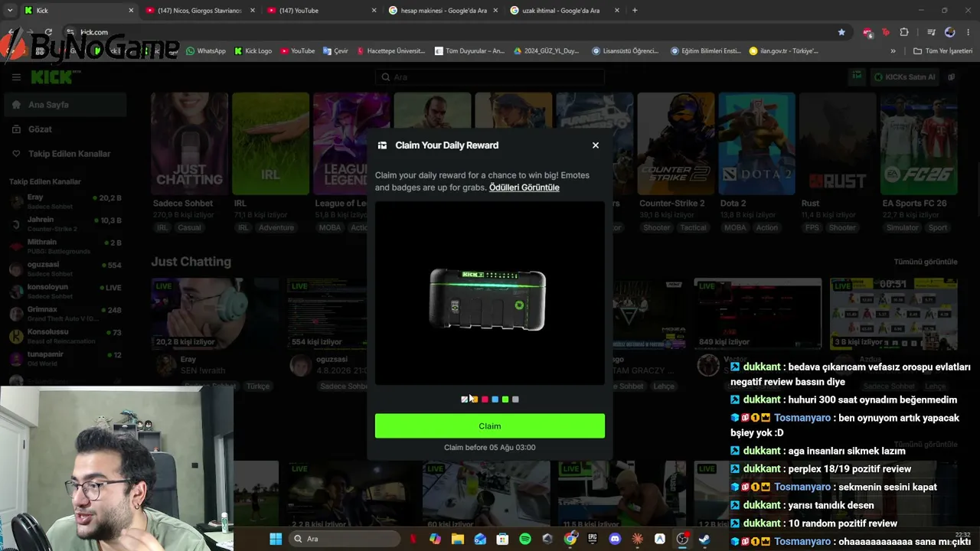Select the red swatch under the reward box
The width and height of the screenshot is (980, 551).
pos(485,399)
